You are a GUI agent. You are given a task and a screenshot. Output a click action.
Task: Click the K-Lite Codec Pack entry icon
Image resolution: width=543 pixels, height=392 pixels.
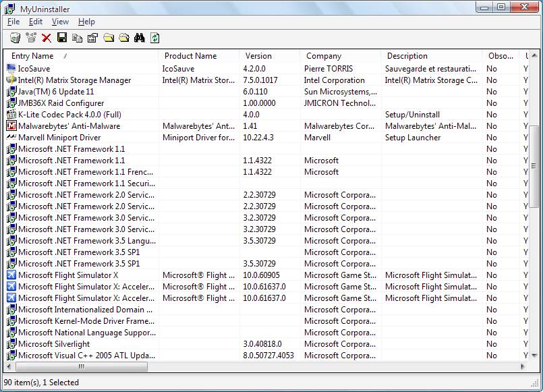tap(11, 114)
